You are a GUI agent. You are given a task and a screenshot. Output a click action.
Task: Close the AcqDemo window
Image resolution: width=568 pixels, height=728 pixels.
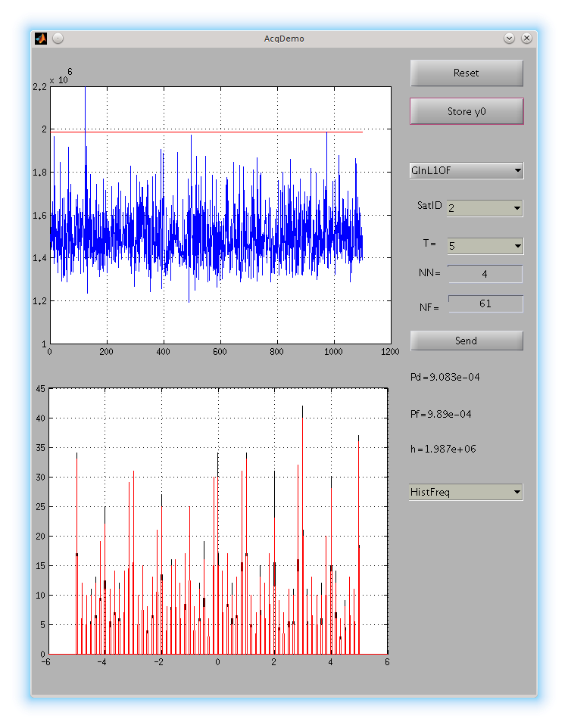pos(526,38)
